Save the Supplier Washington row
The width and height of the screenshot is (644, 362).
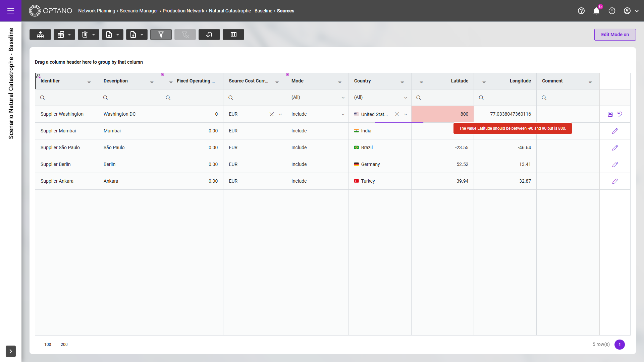coord(610,114)
